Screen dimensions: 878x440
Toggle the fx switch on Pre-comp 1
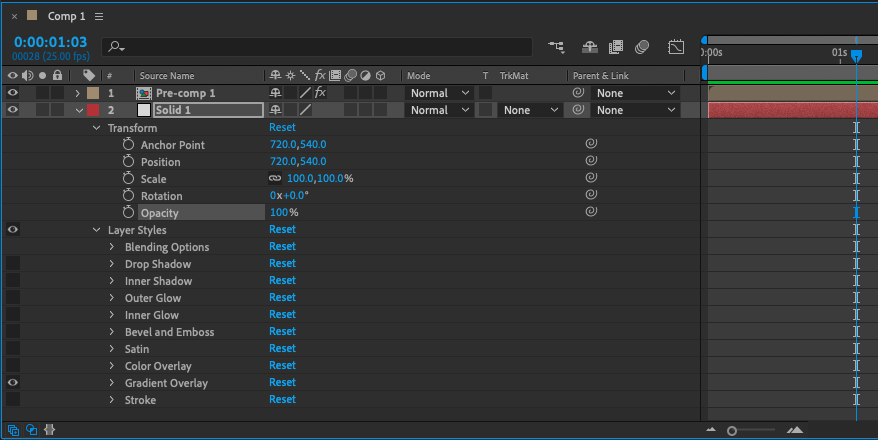[320, 93]
